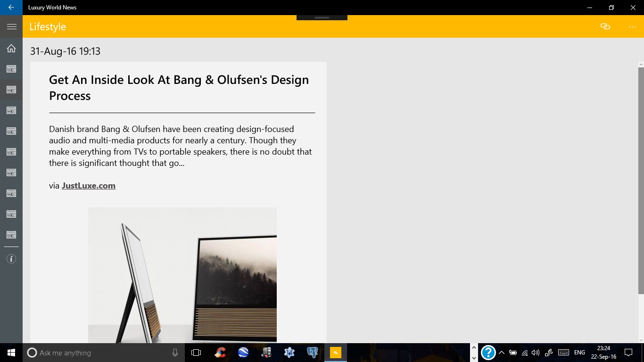Open the hamburger navigation menu
The image size is (644, 362).
coord(11,27)
